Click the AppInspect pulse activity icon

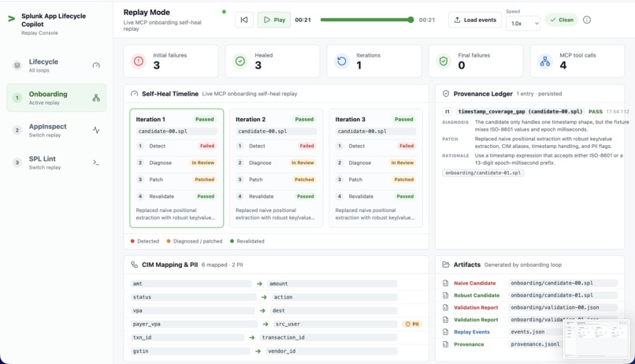tap(96, 130)
